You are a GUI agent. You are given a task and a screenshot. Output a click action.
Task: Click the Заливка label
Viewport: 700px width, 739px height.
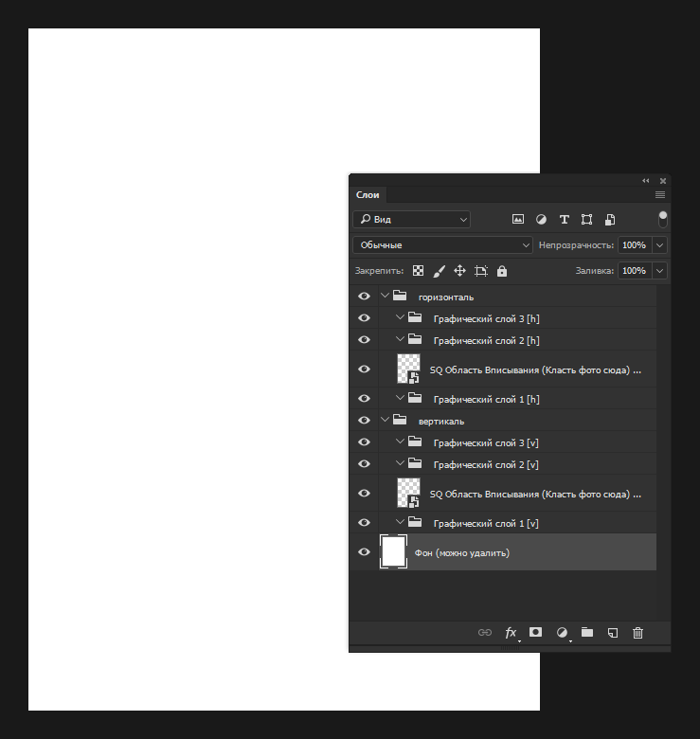click(595, 271)
